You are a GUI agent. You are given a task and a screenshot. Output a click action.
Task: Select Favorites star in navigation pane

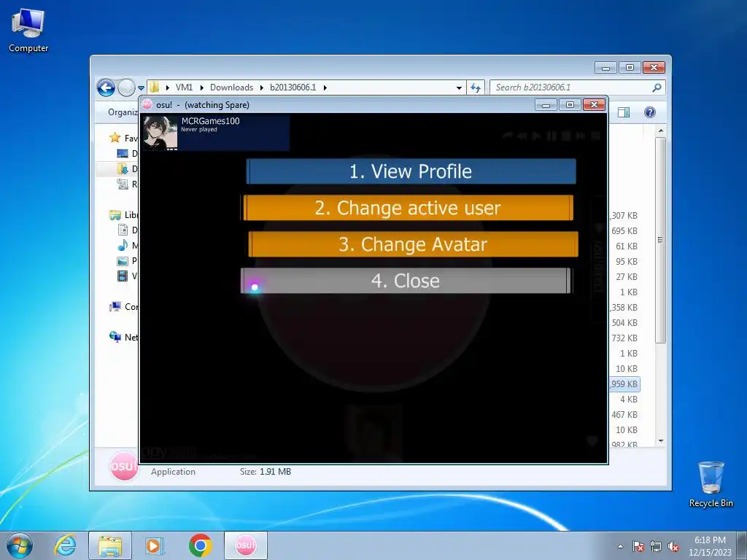click(x=115, y=138)
